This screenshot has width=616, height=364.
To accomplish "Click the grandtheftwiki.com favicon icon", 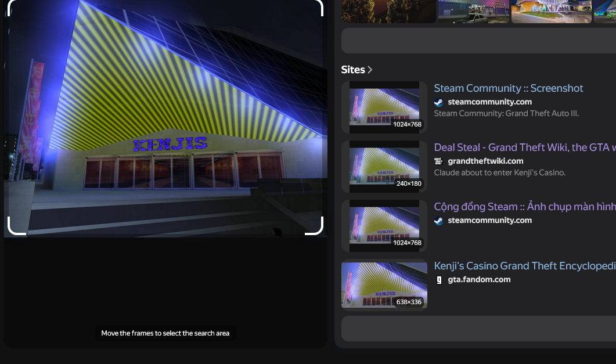I will [439, 161].
